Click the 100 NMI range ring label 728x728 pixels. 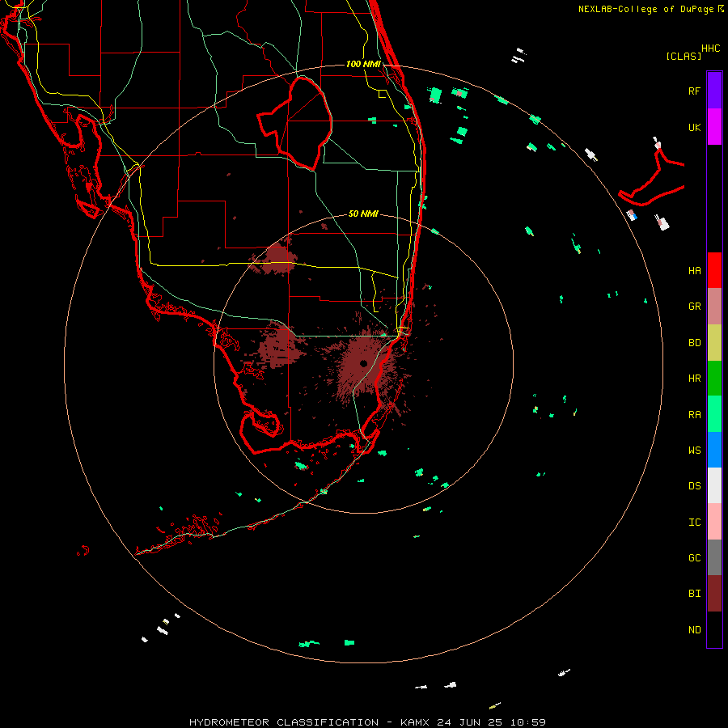(x=363, y=64)
